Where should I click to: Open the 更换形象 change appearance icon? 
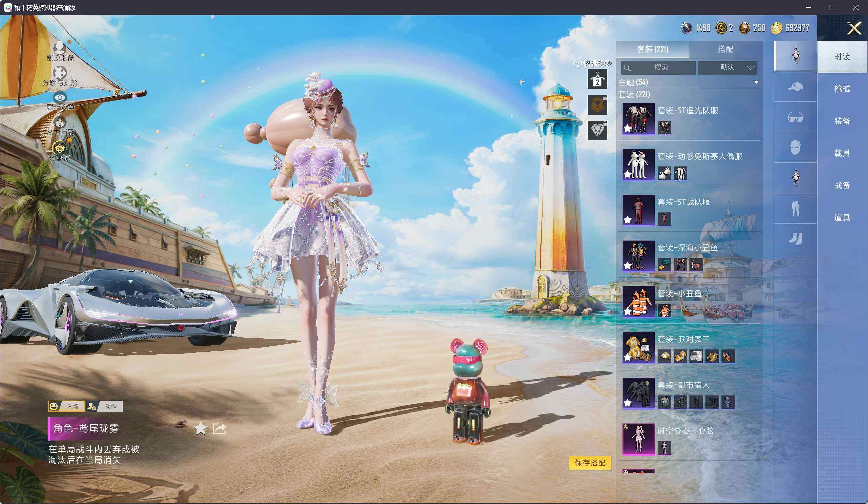[60, 47]
